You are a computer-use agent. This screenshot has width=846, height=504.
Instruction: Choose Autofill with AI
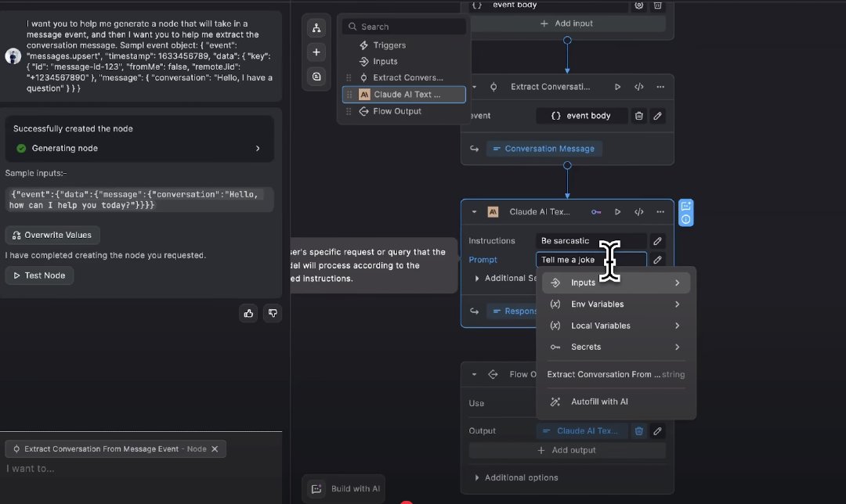click(616, 401)
